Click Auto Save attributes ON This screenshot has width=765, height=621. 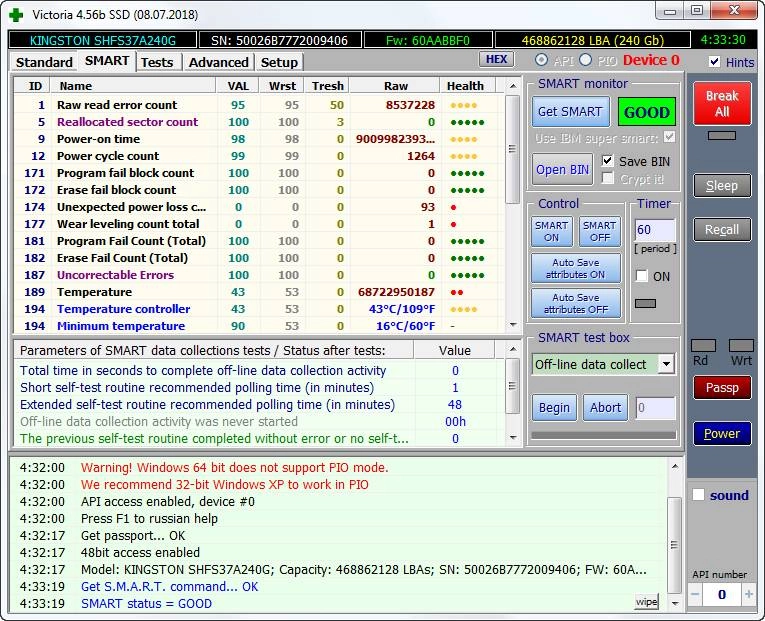tap(576, 268)
